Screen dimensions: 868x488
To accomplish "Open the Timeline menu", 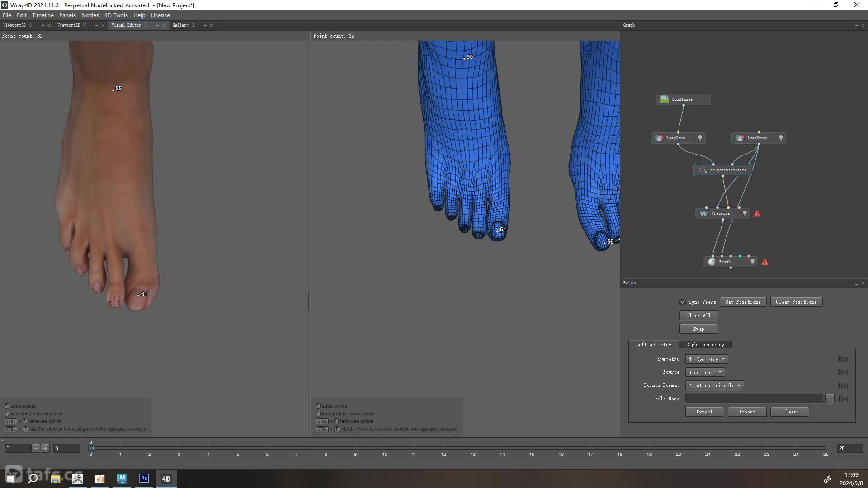I will (x=43, y=15).
